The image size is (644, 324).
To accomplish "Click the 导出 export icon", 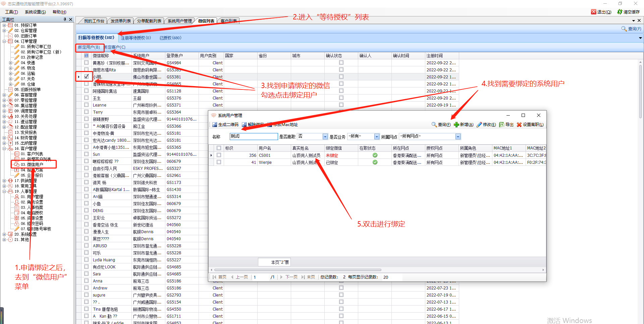I will (502, 125).
